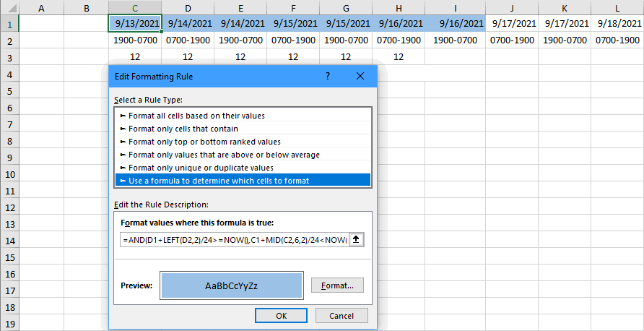Select 'Use a formula to determine which cells to format'
This screenshot has height=331, width=644.
click(x=243, y=180)
